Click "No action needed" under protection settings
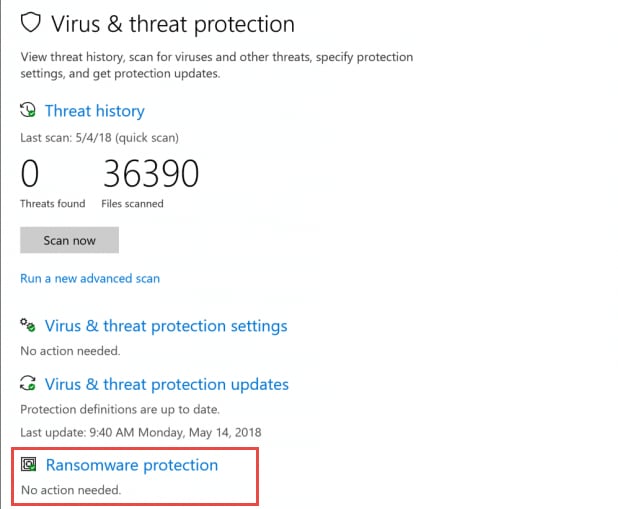The height and width of the screenshot is (509, 618). (70, 351)
